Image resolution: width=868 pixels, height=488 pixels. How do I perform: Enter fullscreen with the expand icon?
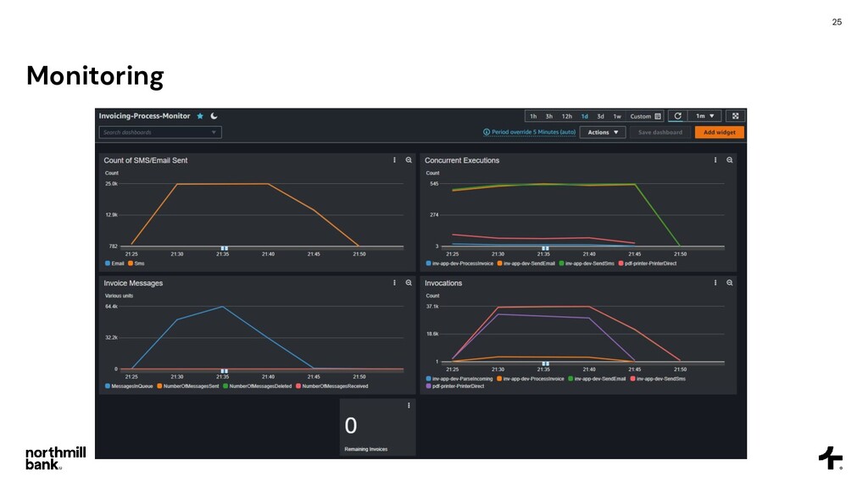tap(736, 116)
